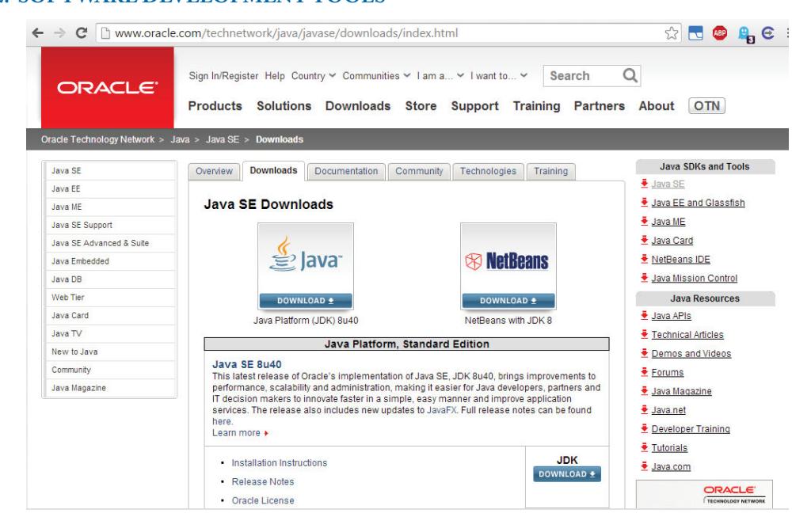Switch to the Documentation tab

[x=346, y=171]
